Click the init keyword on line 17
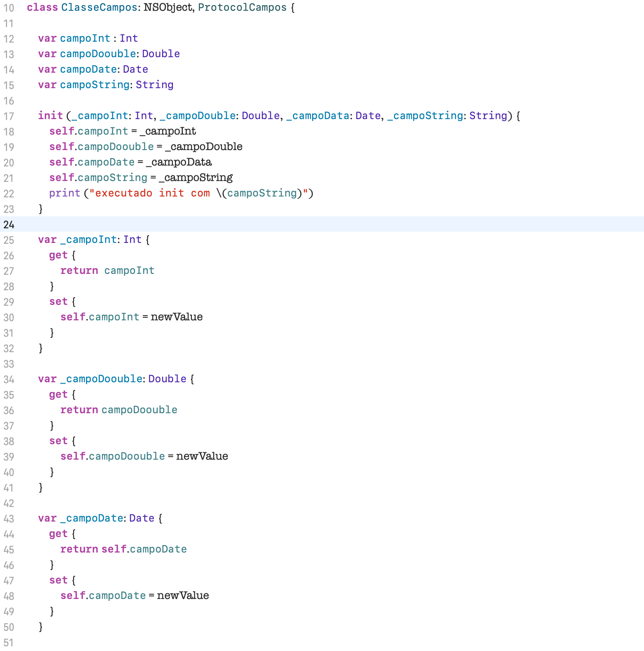This screenshot has width=644, height=651. pos(50,116)
